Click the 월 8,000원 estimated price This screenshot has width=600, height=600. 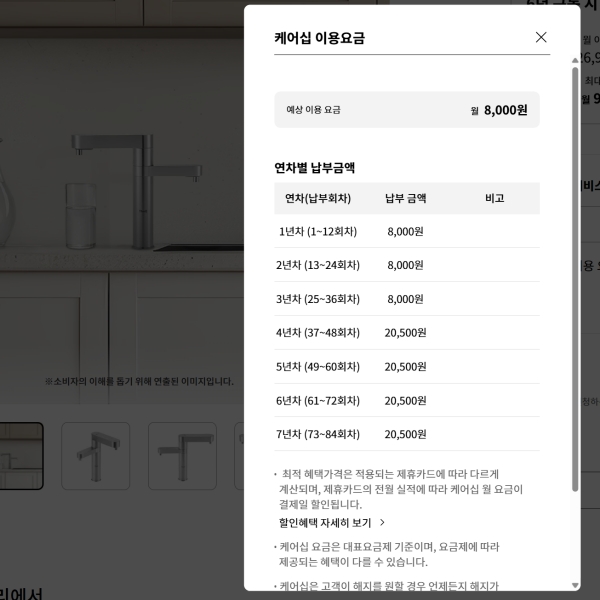tap(499, 110)
